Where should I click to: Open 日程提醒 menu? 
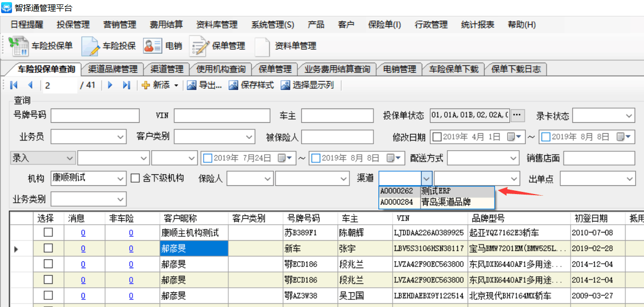coord(27,25)
